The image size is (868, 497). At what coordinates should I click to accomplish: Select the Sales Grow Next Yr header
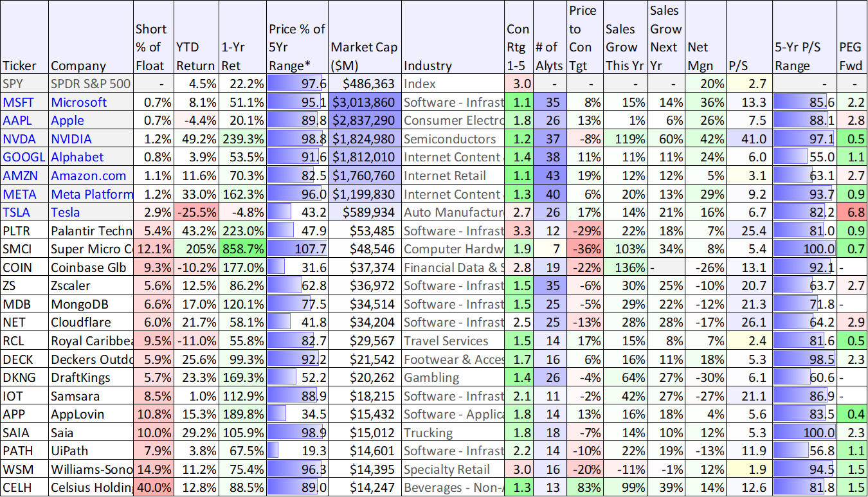[666, 37]
